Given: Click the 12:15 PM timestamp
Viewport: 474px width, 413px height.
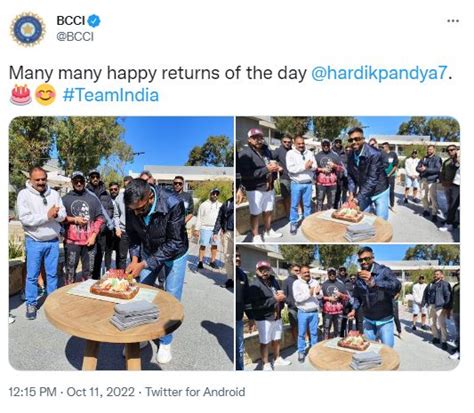Looking at the screenshot, I should point(32,392).
